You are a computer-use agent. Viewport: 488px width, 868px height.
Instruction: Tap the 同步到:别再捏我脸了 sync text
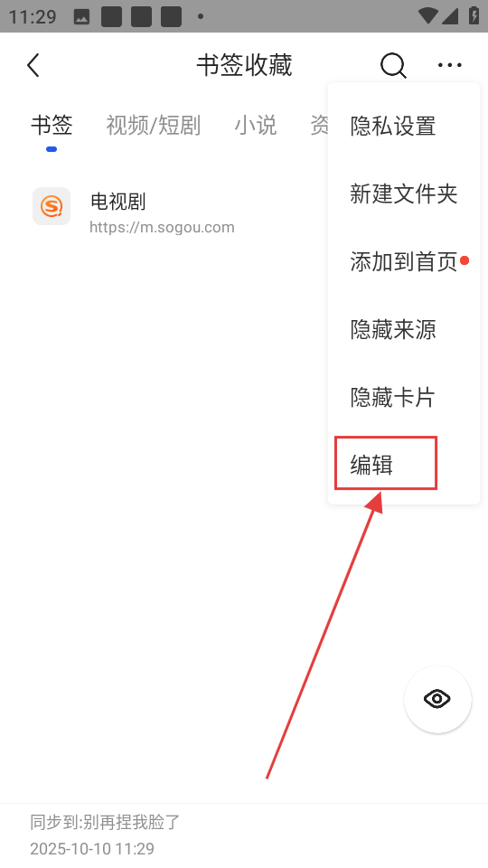(105, 822)
